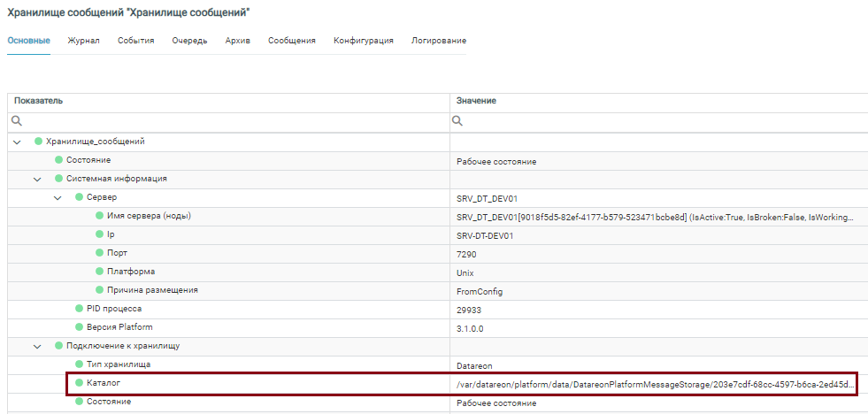
Task: Click green status dot beside Тип хранилища
Action: [x=79, y=364]
